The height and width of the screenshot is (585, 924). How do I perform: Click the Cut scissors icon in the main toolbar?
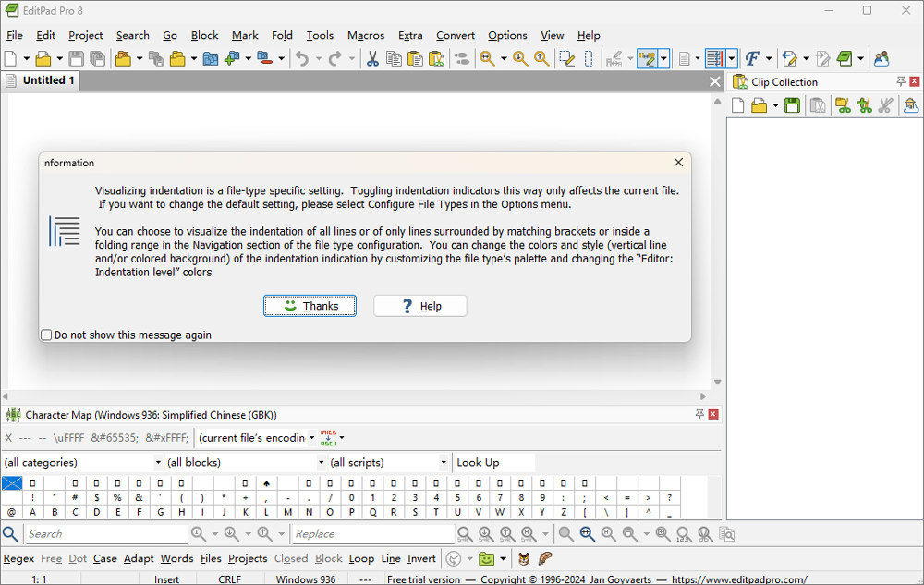[372, 58]
